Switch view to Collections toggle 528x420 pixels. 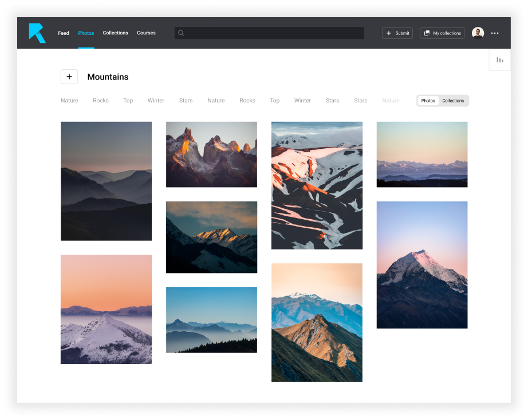click(x=453, y=101)
